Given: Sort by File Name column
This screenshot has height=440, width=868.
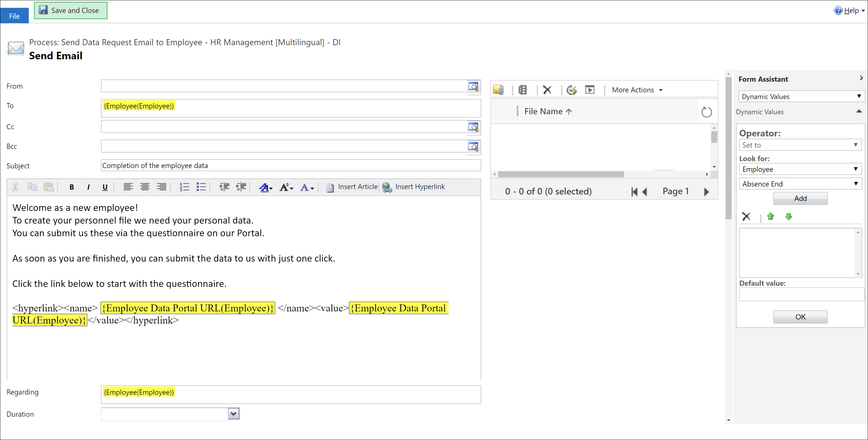Looking at the screenshot, I should click(548, 112).
